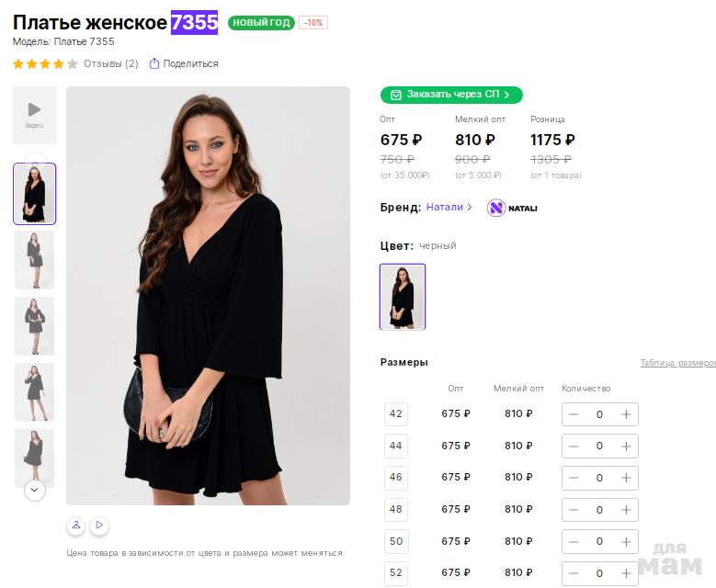Open the Натали brand link
This screenshot has height=588, width=716.
[x=449, y=208]
